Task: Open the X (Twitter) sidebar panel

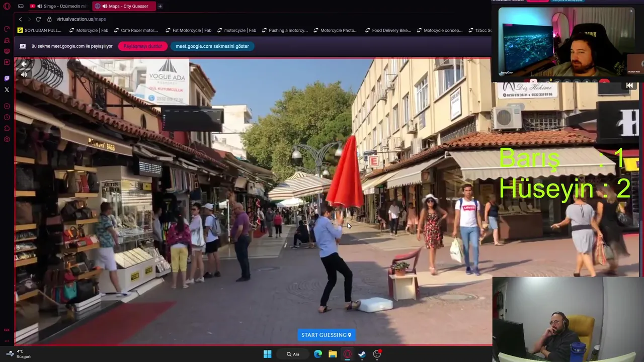Action: point(7,89)
